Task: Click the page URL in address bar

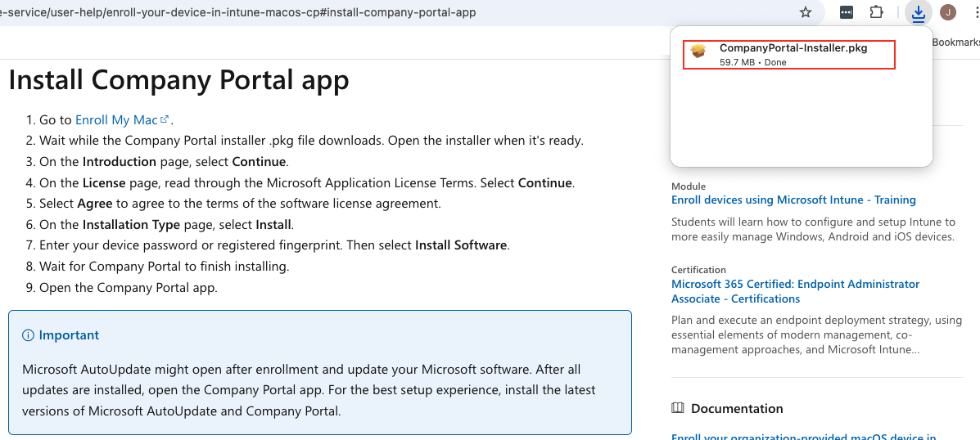Action: [238, 12]
